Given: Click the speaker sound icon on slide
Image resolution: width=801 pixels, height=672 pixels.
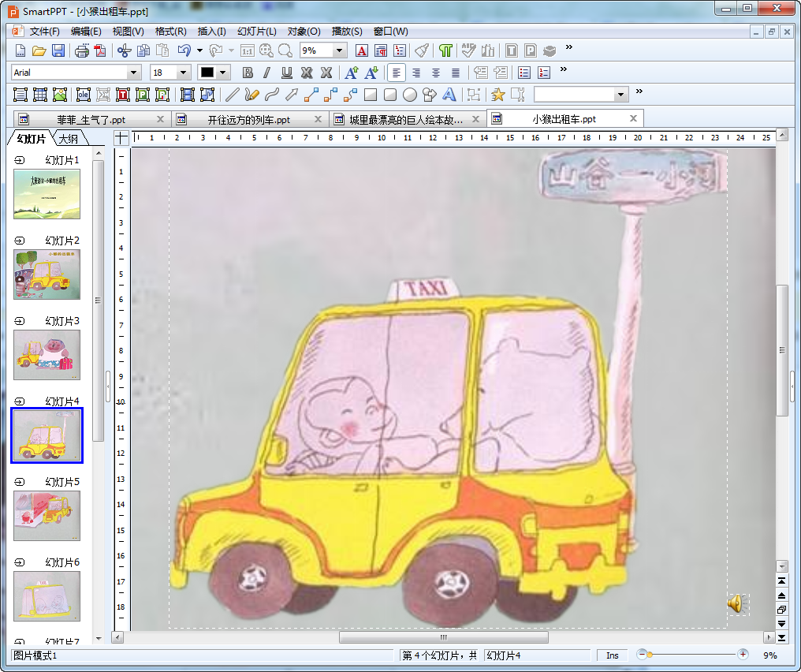Looking at the screenshot, I should pyautogui.click(x=736, y=604).
